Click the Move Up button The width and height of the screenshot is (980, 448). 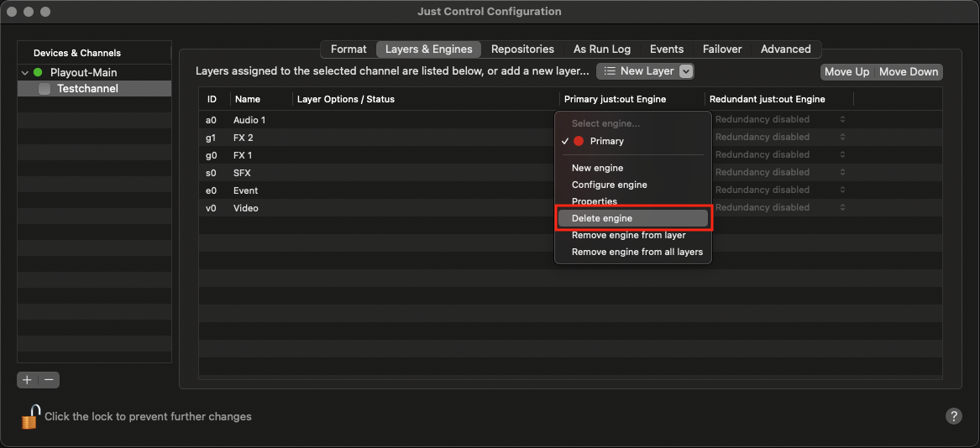click(x=846, y=72)
